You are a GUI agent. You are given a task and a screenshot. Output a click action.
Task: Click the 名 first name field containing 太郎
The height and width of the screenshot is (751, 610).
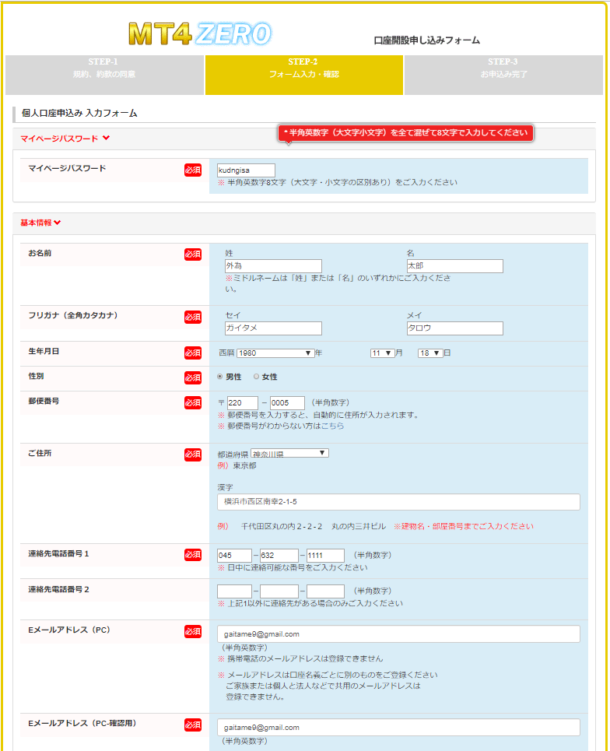coord(454,267)
